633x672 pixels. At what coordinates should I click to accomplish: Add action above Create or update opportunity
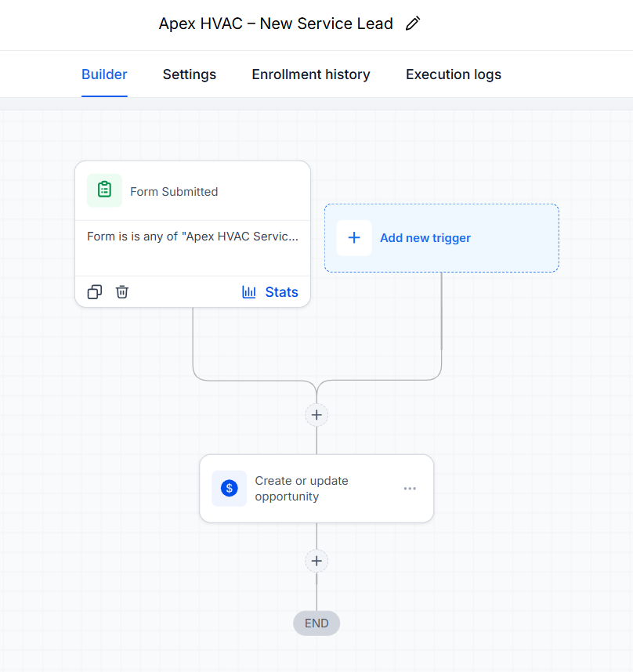pos(316,415)
